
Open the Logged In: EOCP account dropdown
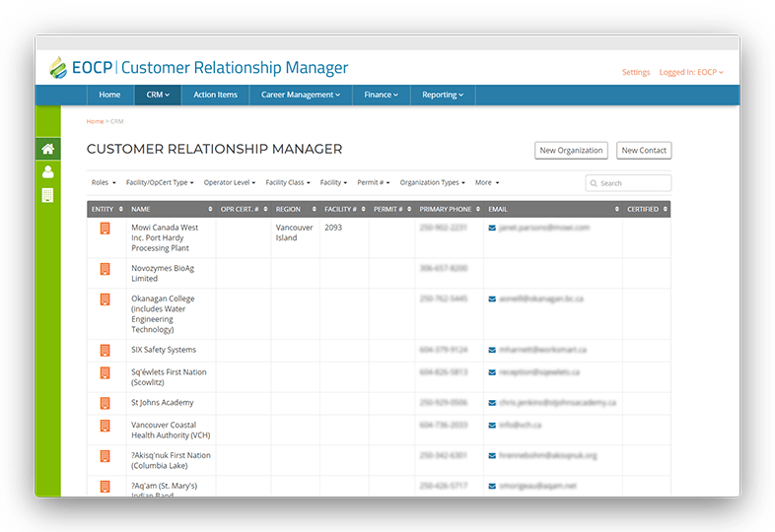coord(691,72)
